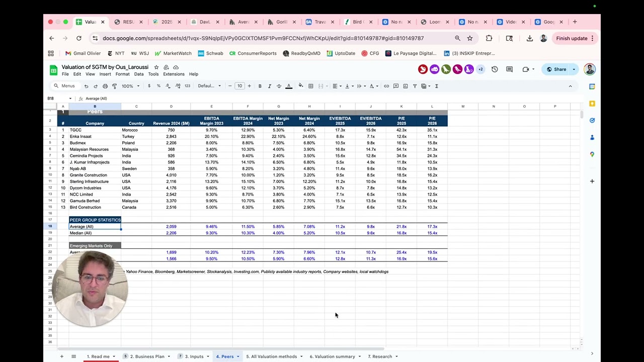This screenshot has width=644, height=362.
Task: Open the MarketWatch bookmark
Action: point(173,53)
